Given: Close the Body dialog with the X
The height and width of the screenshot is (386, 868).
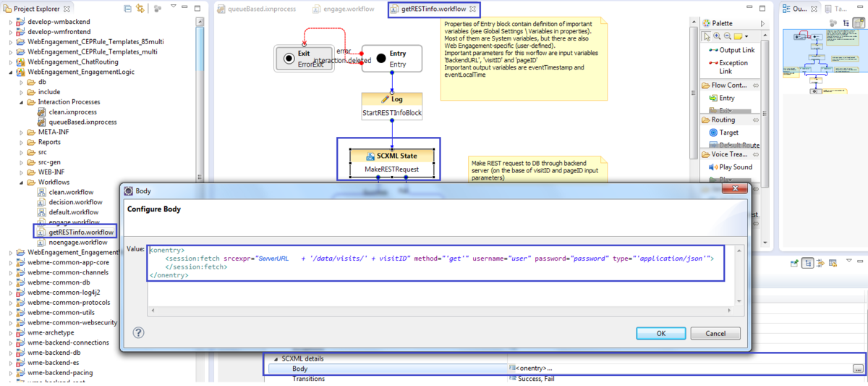Looking at the screenshot, I should [x=736, y=188].
